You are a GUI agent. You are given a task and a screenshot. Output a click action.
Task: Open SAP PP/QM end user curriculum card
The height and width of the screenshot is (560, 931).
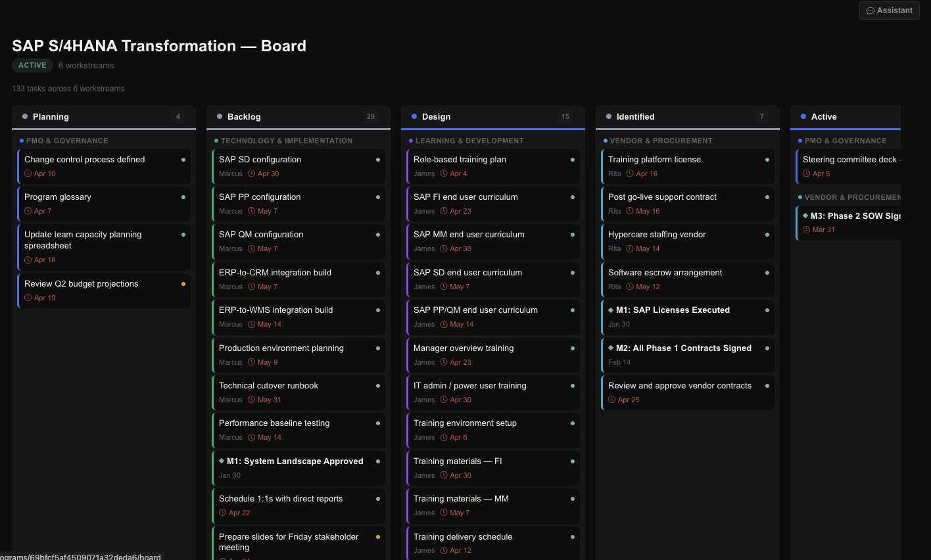click(x=493, y=317)
